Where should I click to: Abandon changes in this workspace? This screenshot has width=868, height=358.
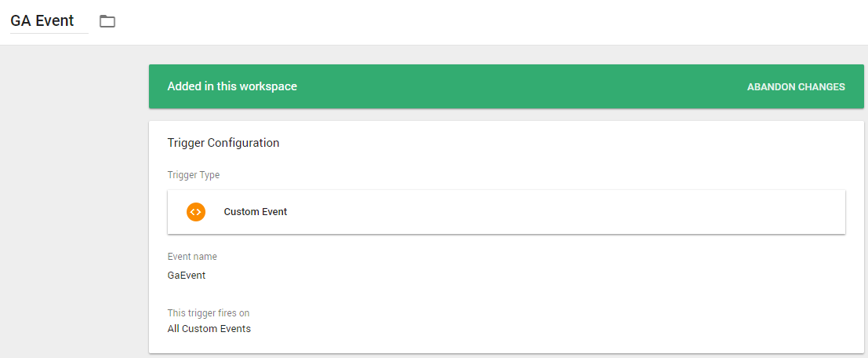click(796, 87)
